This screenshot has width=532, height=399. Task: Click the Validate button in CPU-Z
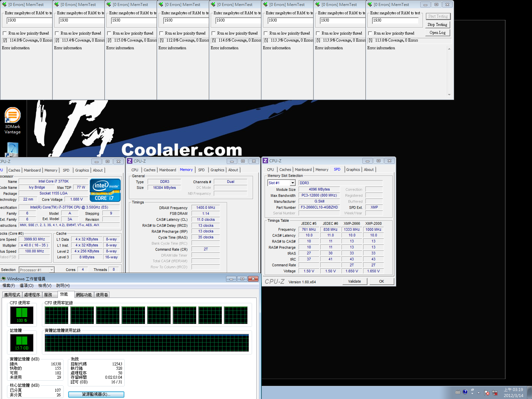[x=354, y=281]
